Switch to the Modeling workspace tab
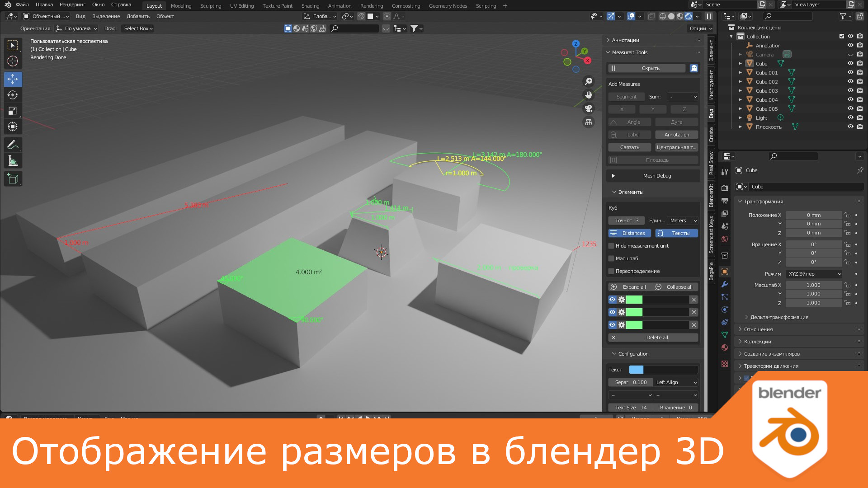Viewport: 868px width, 488px height. (181, 5)
